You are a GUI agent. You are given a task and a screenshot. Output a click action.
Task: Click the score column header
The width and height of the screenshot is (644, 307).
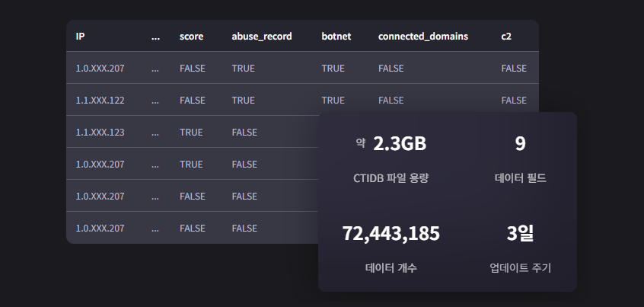[x=191, y=36]
